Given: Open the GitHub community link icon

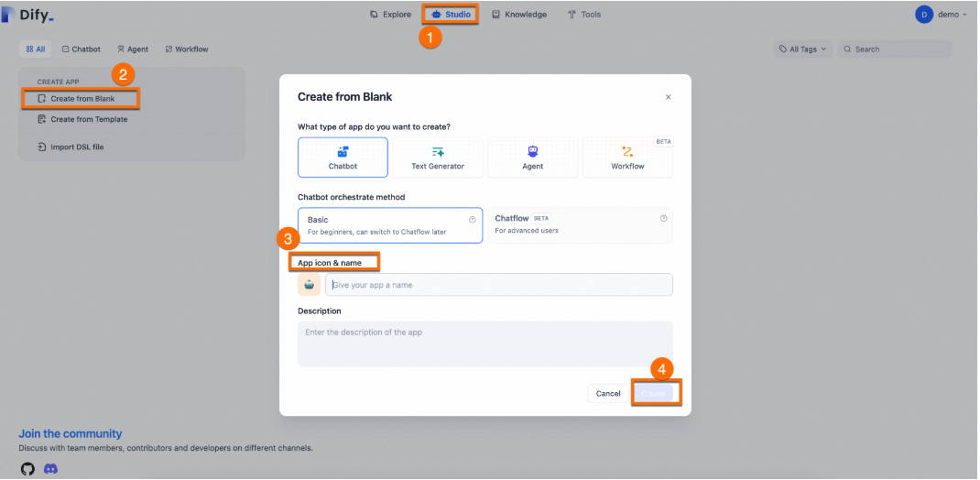Looking at the screenshot, I should (x=27, y=469).
